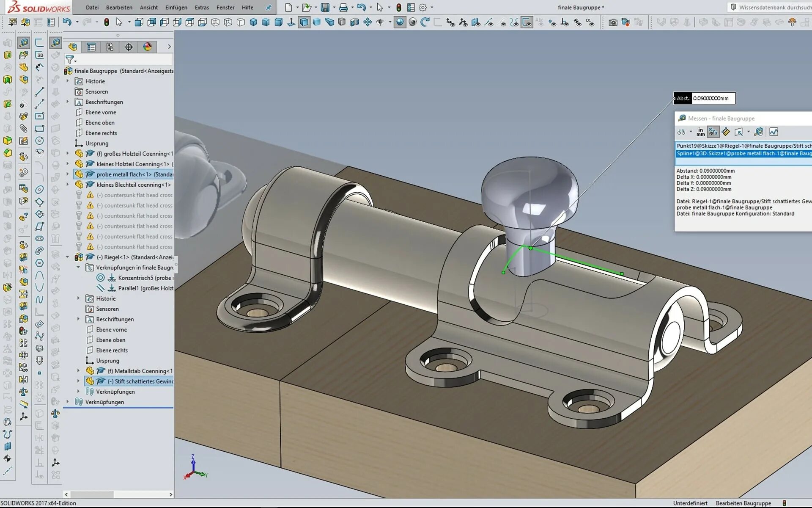Toggle the XYZ measurements display button
This screenshot has width=812, height=508.
pos(713,132)
